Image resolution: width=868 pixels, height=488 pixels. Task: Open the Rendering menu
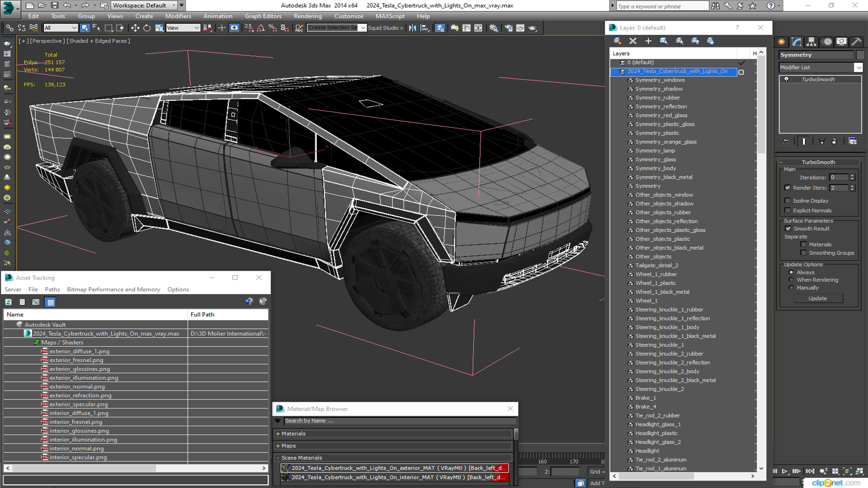(x=307, y=16)
